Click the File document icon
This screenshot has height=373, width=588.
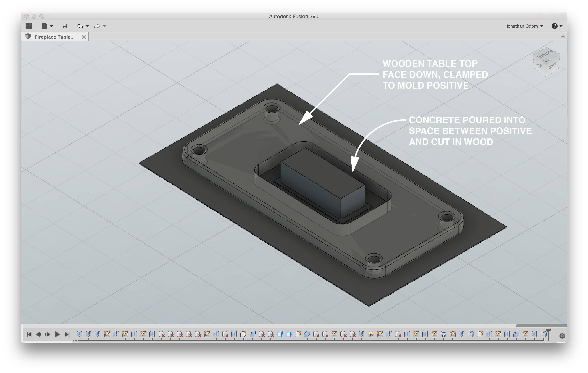pyautogui.click(x=45, y=26)
